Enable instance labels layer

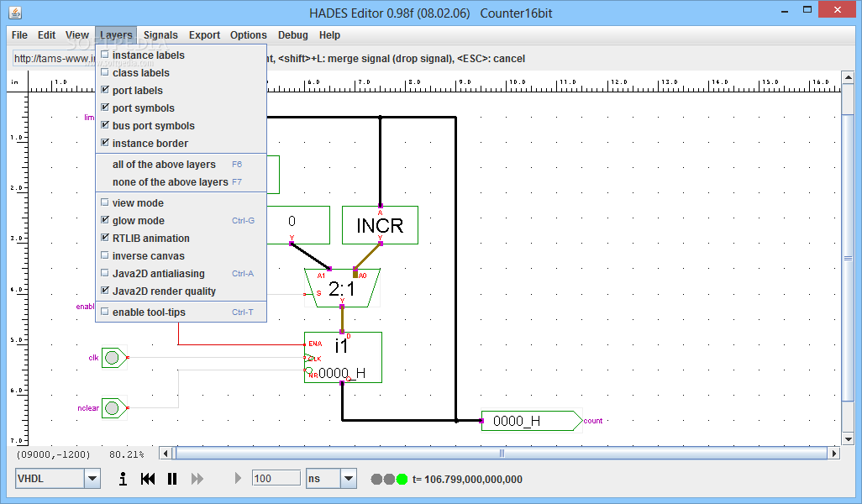coord(181,55)
